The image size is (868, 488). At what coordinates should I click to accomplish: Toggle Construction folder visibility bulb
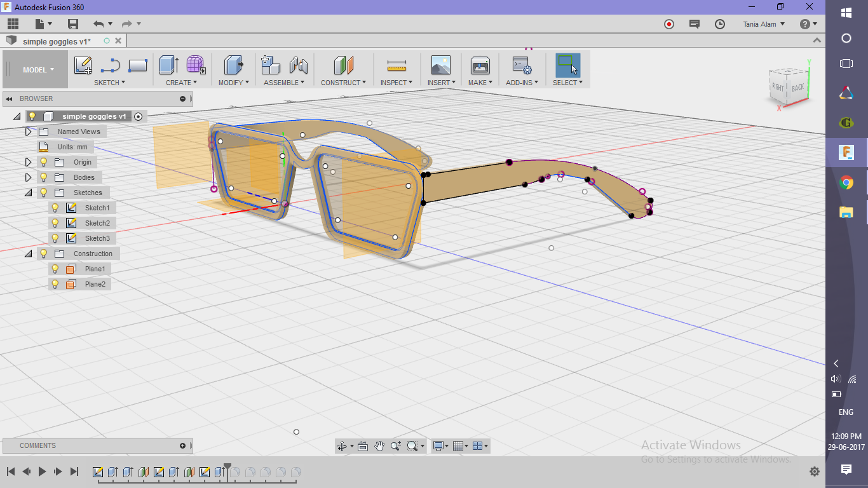[x=44, y=254]
